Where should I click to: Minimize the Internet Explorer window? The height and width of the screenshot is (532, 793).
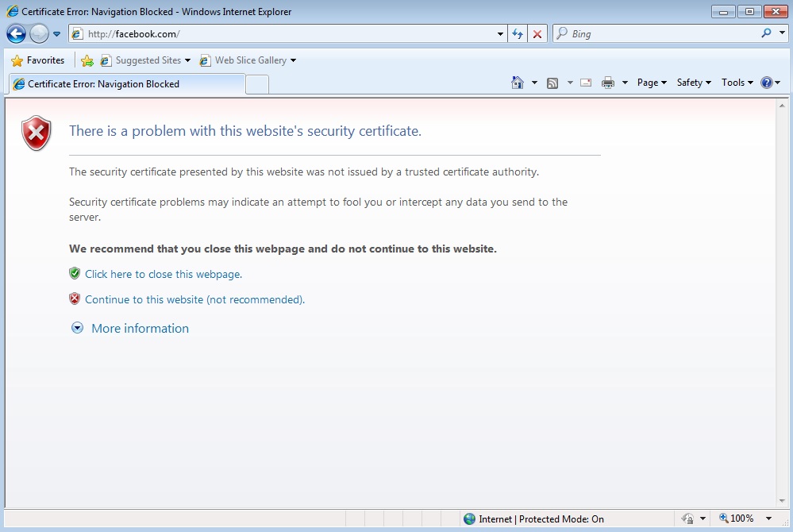click(723, 11)
